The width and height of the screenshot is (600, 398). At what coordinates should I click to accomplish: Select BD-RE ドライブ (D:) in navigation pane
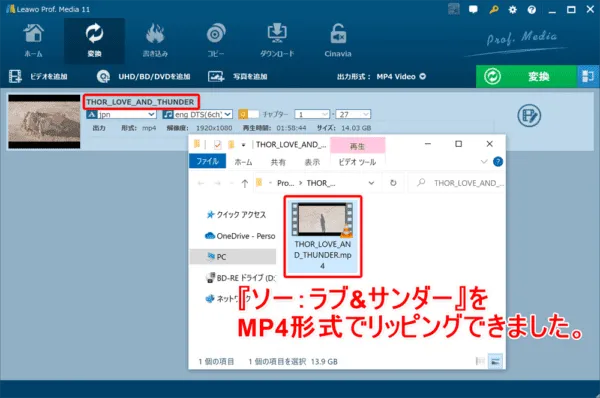click(x=240, y=278)
